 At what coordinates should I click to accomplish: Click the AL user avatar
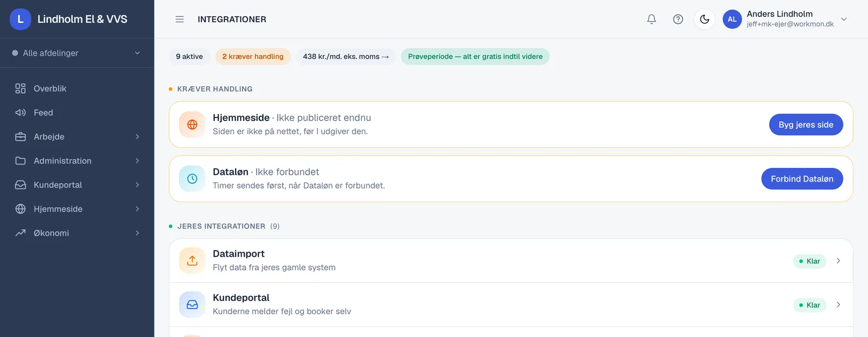pos(732,19)
